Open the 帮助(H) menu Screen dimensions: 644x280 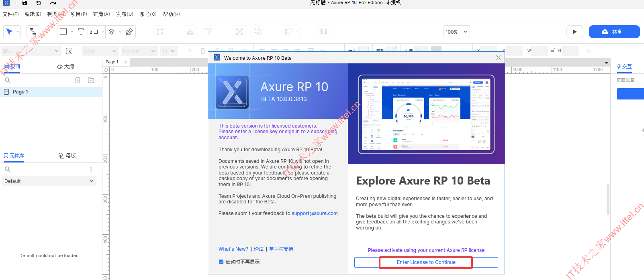(172, 14)
